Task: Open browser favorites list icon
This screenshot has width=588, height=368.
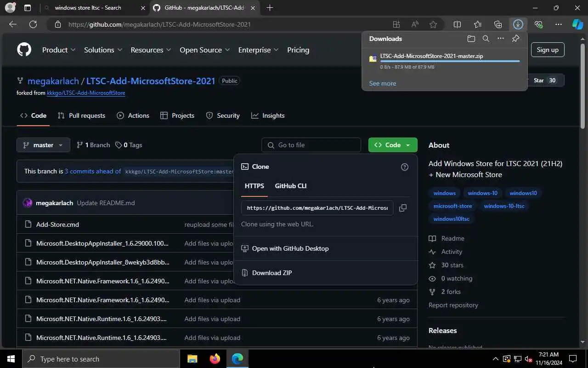Action: coord(478,24)
